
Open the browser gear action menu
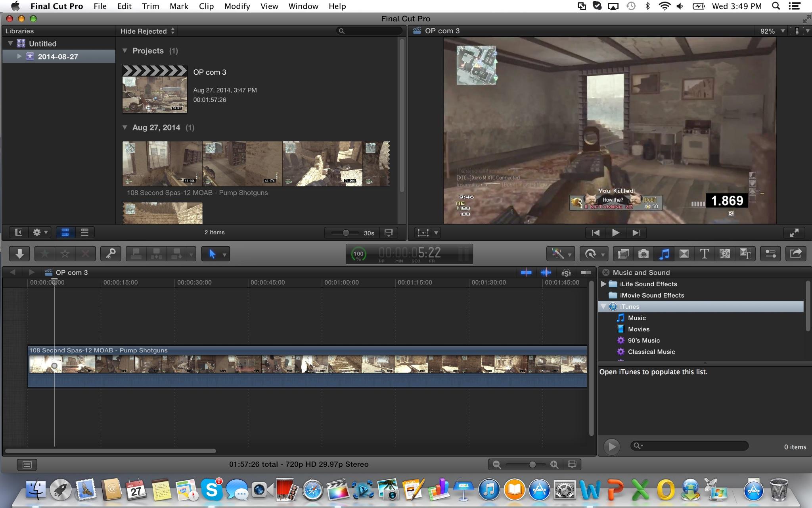tap(40, 233)
